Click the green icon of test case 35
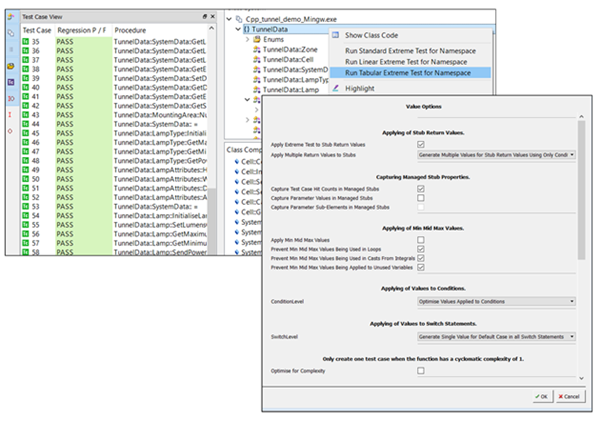 click(26, 41)
